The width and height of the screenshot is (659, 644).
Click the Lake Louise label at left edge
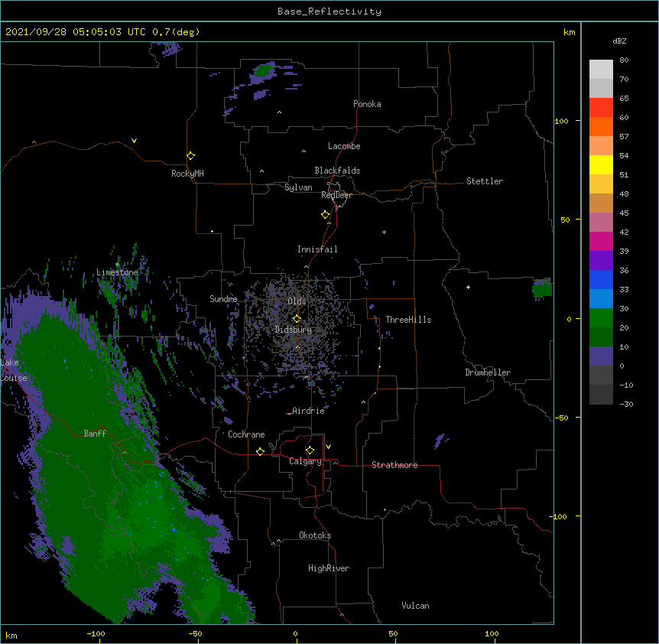click(x=14, y=370)
